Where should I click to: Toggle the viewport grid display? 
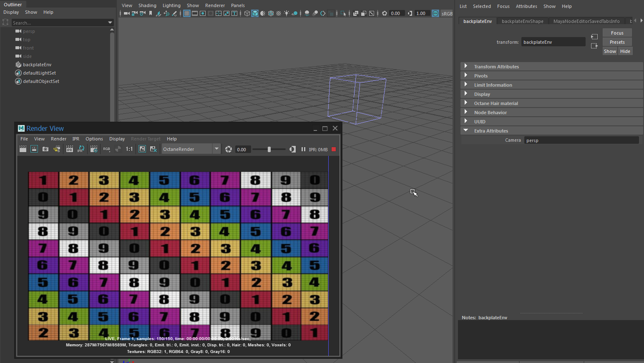pyautogui.click(x=187, y=13)
